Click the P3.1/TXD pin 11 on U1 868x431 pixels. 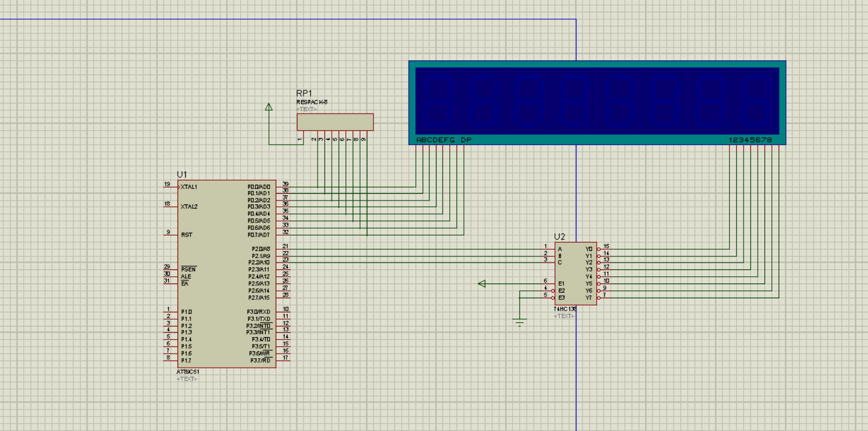(x=283, y=319)
